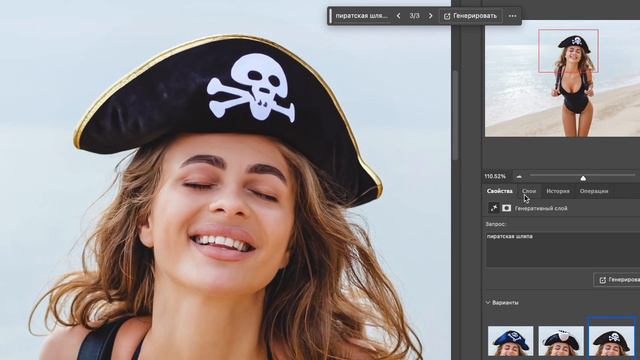Screen dimensions: 640x360
Task: Edit пиратская шляпа prompt in taskbar
Action: (361, 16)
